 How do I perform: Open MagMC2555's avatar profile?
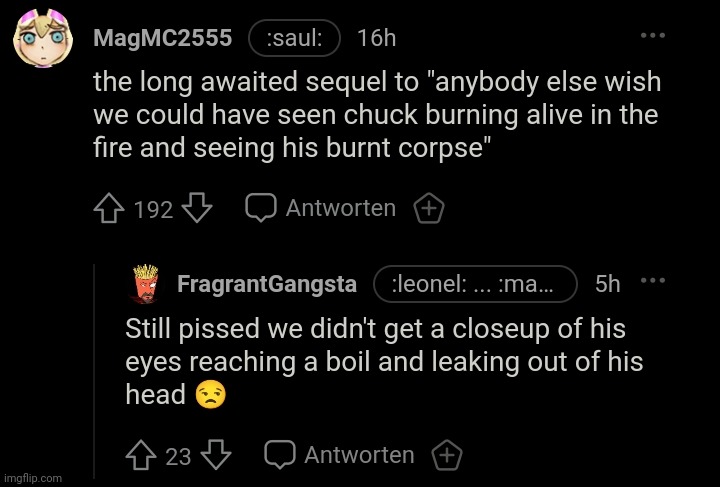(41, 40)
